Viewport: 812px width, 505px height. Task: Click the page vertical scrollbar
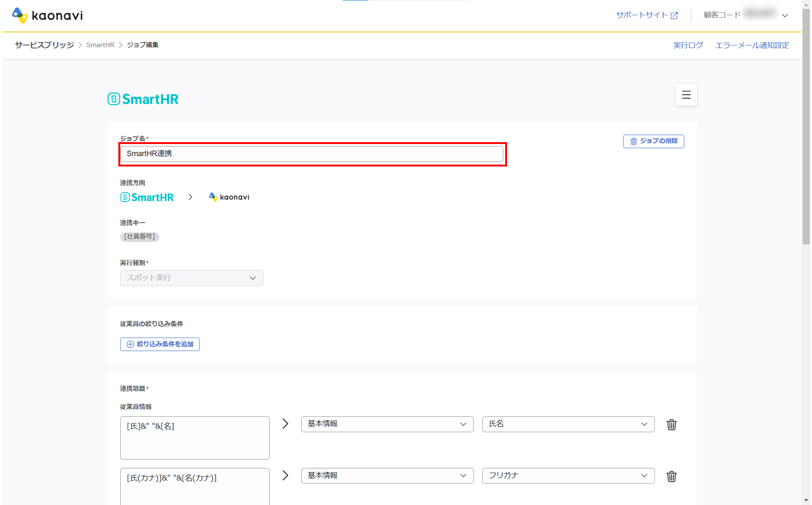point(806,126)
